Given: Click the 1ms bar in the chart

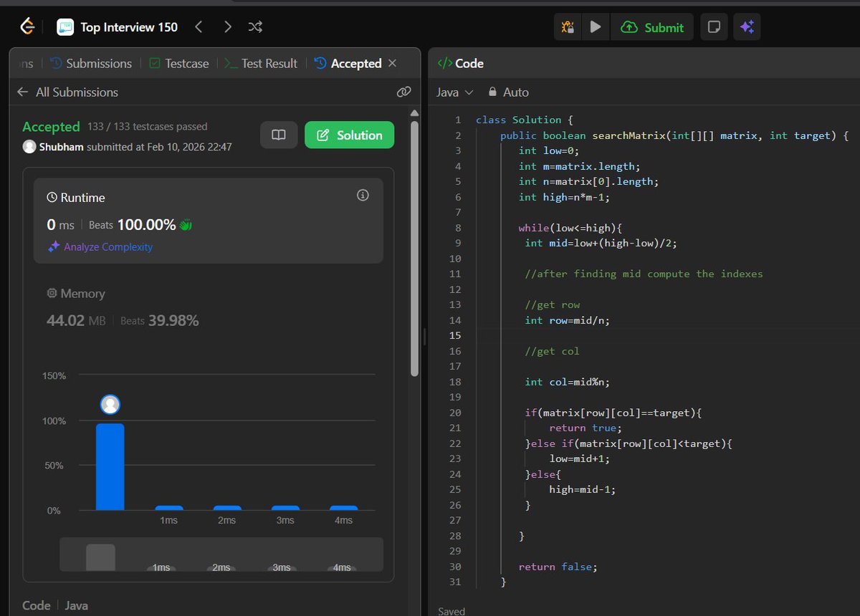Looking at the screenshot, I should point(168,508).
